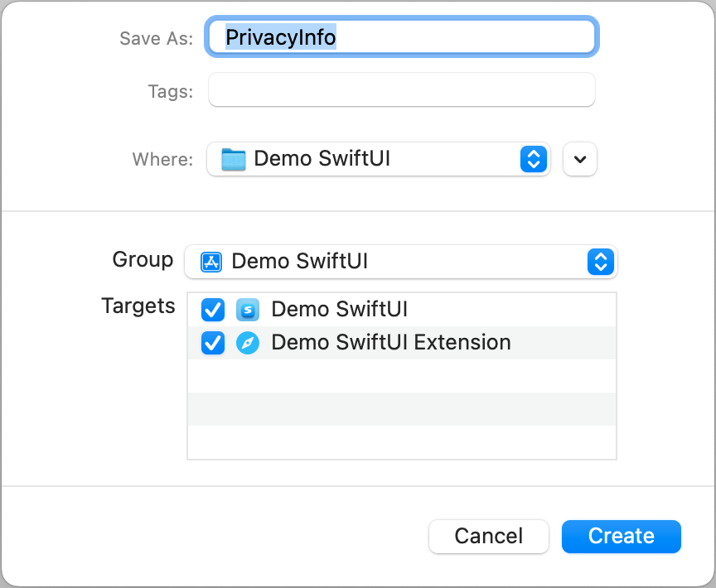Click the Safari compass extension icon
This screenshot has width=716, height=588.
pos(248,342)
